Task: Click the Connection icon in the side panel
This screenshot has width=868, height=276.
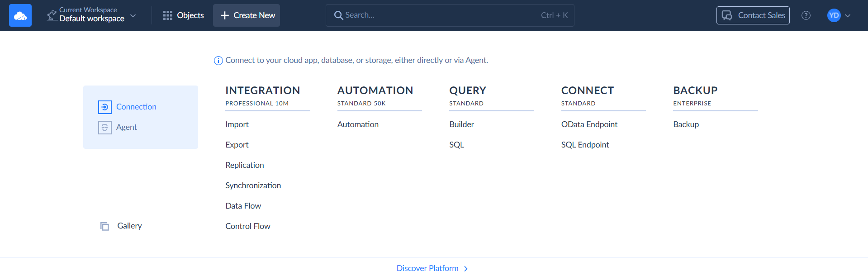Action: pyautogui.click(x=104, y=107)
